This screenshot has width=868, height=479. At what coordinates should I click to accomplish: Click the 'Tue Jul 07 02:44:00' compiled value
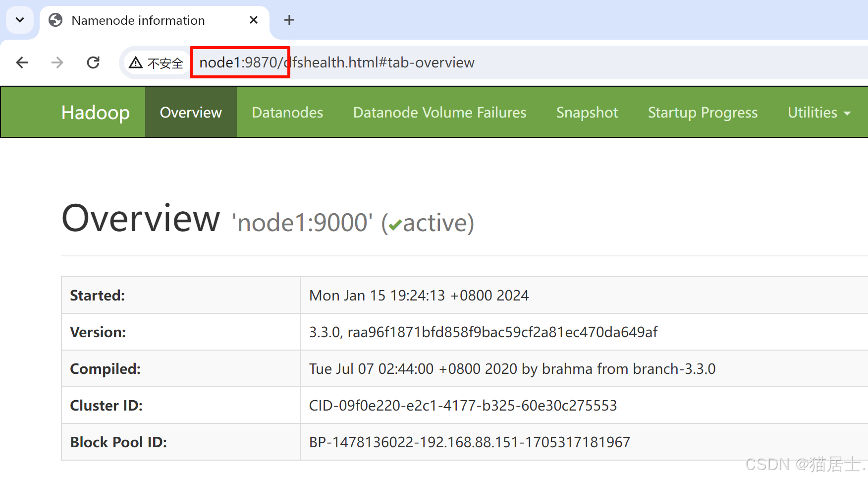pos(512,369)
